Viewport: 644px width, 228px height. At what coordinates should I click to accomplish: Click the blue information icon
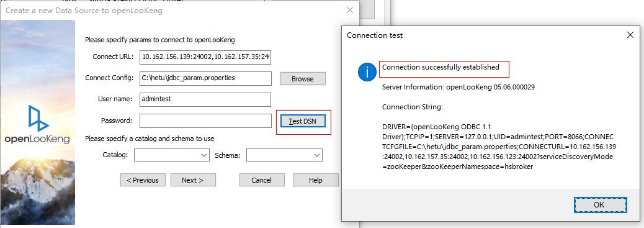pos(367,72)
